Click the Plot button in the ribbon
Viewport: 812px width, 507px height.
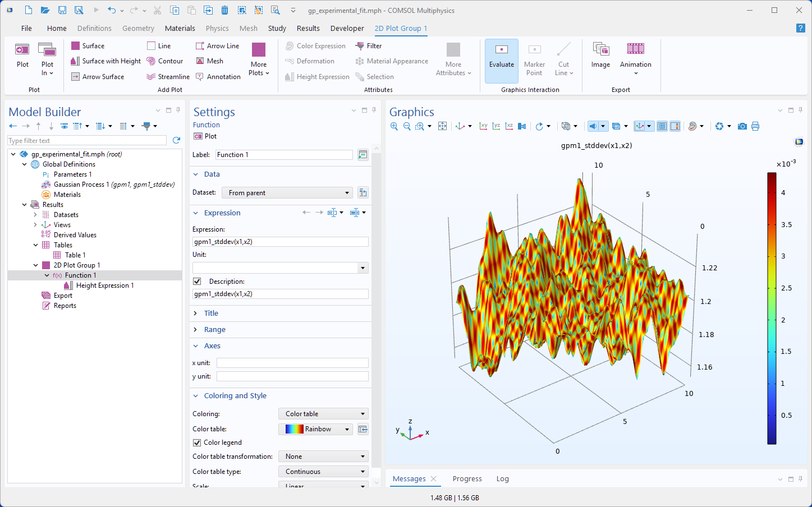coord(22,56)
